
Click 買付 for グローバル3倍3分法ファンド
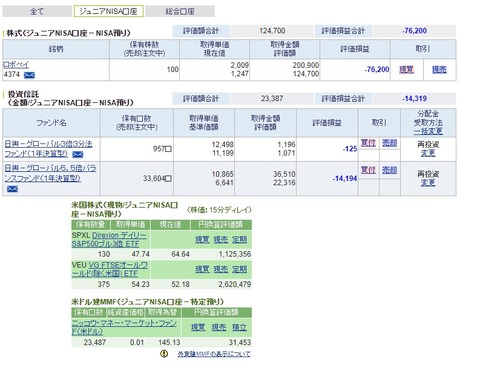click(x=368, y=143)
